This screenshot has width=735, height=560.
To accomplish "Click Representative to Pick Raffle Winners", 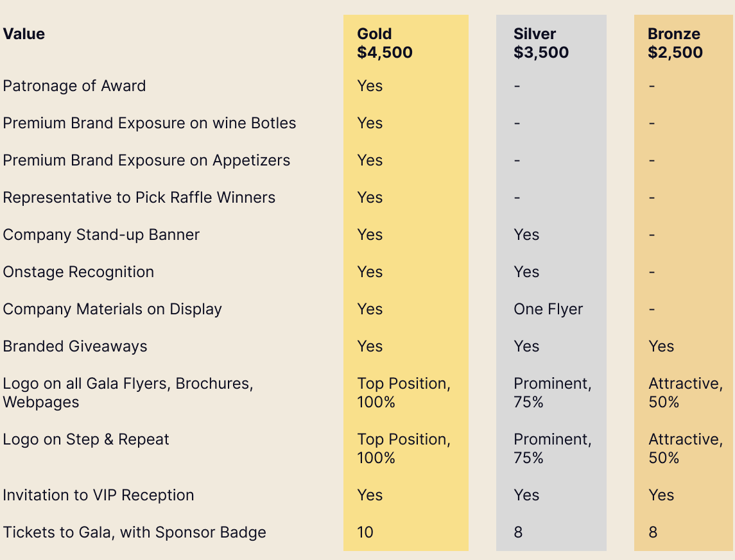I will point(139,198).
